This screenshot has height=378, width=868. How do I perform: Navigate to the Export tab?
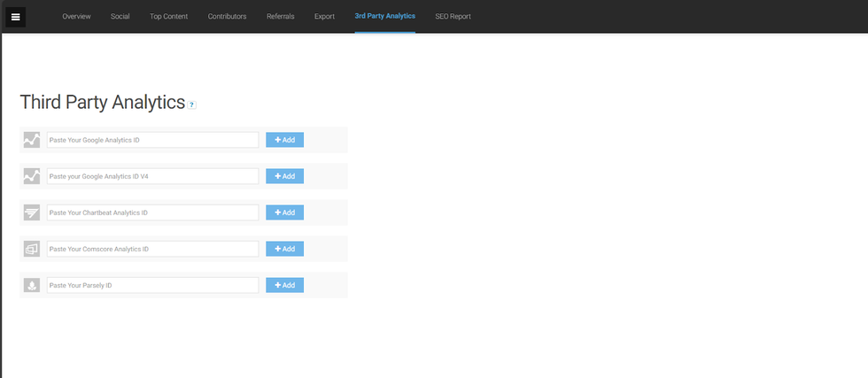coord(324,17)
